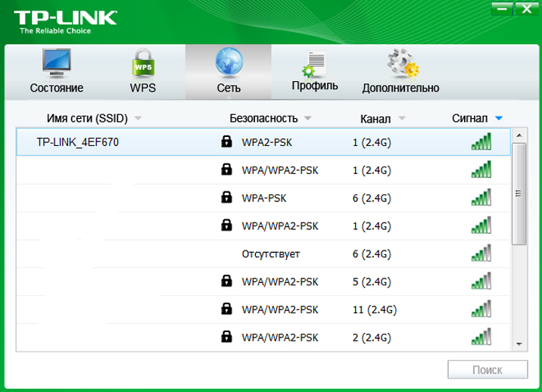Image resolution: width=542 pixels, height=392 pixels.
Task: Click Канал column header text
Action: tap(375, 119)
